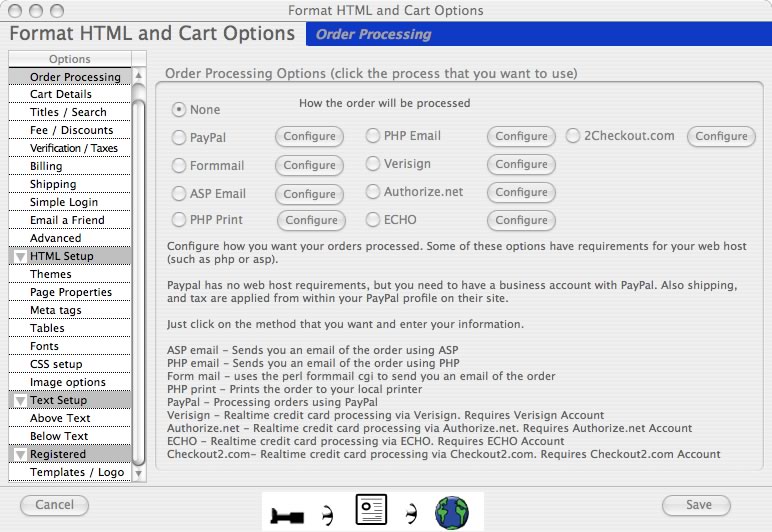Click Configure button for PayPal
The height and width of the screenshot is (532, 772).
[309, 136]
